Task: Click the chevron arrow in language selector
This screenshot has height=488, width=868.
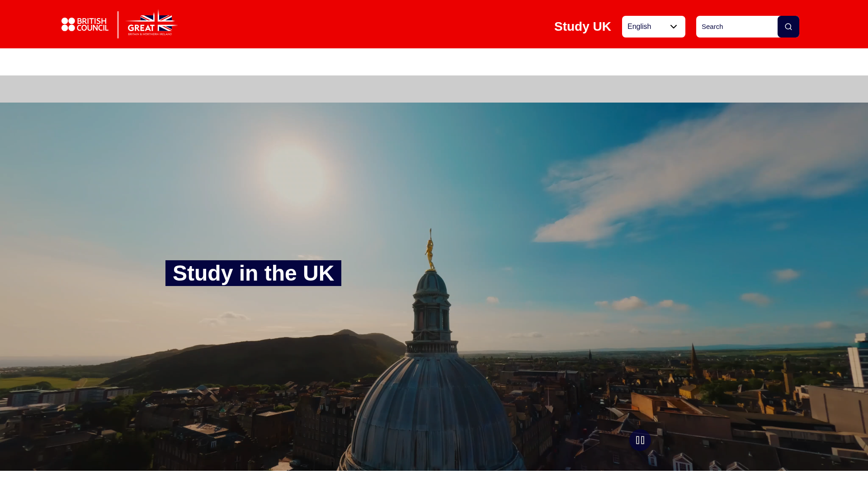Action: click(x=674, y=27)
